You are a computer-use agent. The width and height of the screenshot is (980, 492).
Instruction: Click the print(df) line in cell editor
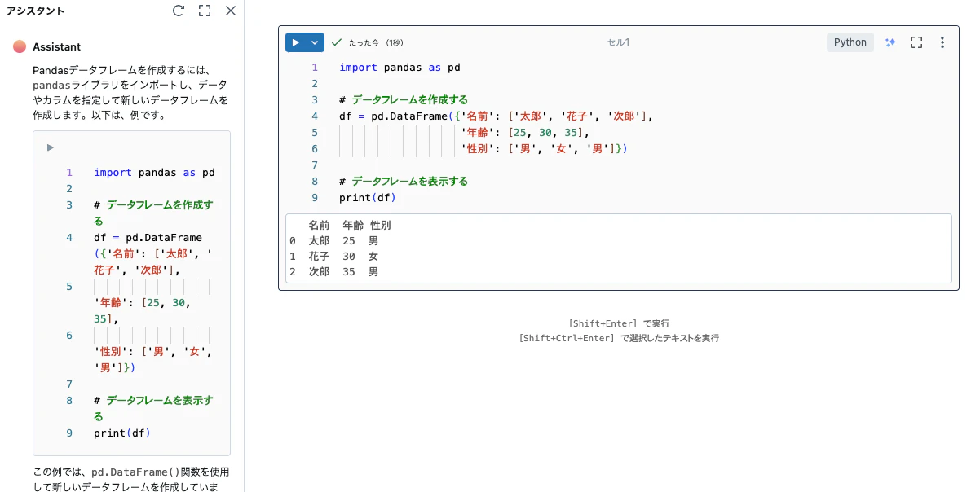pyautogui.click(x=367, y=198)
